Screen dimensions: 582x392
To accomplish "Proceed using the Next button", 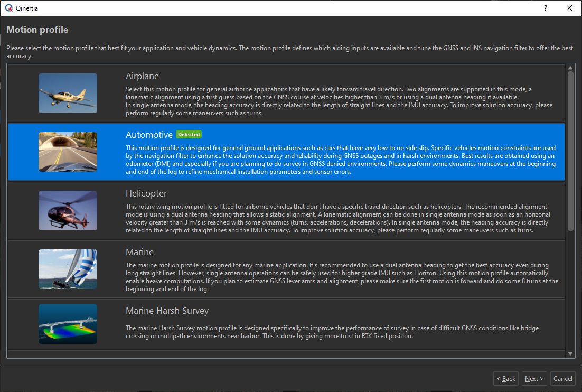I will point(534,378).
